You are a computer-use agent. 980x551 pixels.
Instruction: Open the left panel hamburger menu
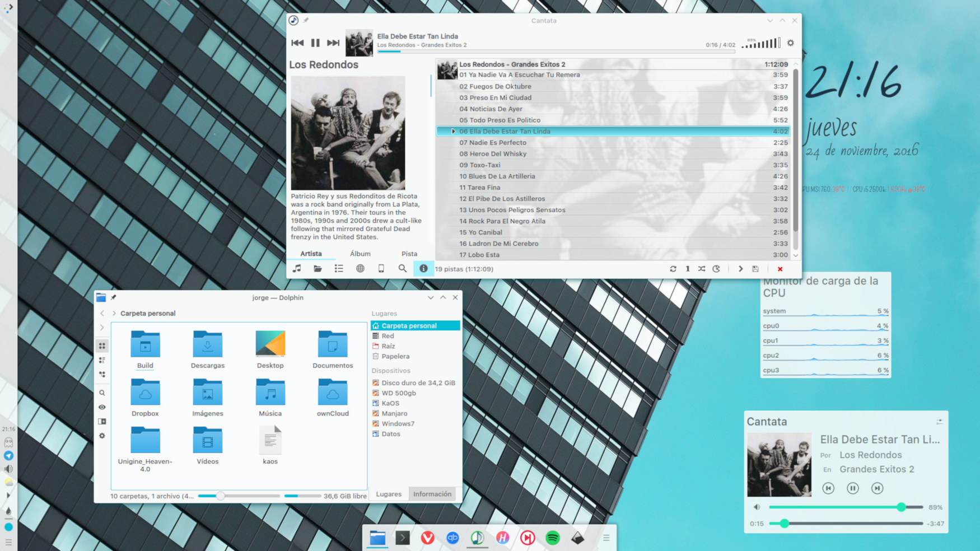point(8,542)
